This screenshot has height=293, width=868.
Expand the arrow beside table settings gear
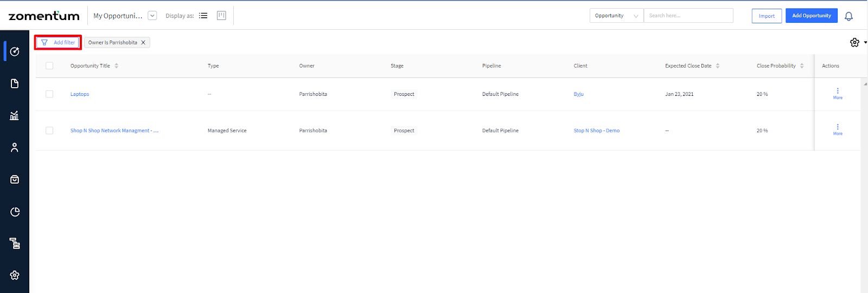click(865, 42)
